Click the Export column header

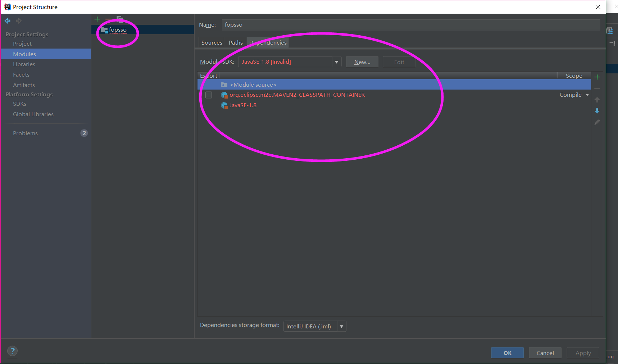pyautogui.click(x=209, y=76)
